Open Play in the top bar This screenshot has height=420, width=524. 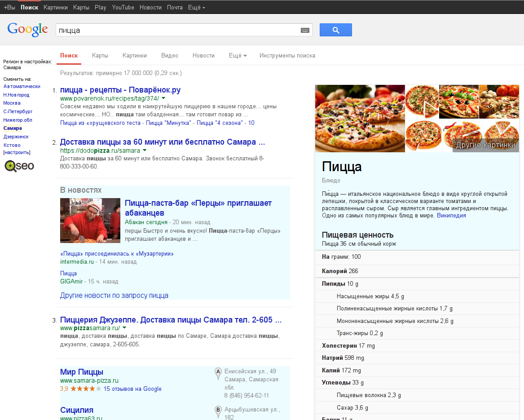pos(100,7)
